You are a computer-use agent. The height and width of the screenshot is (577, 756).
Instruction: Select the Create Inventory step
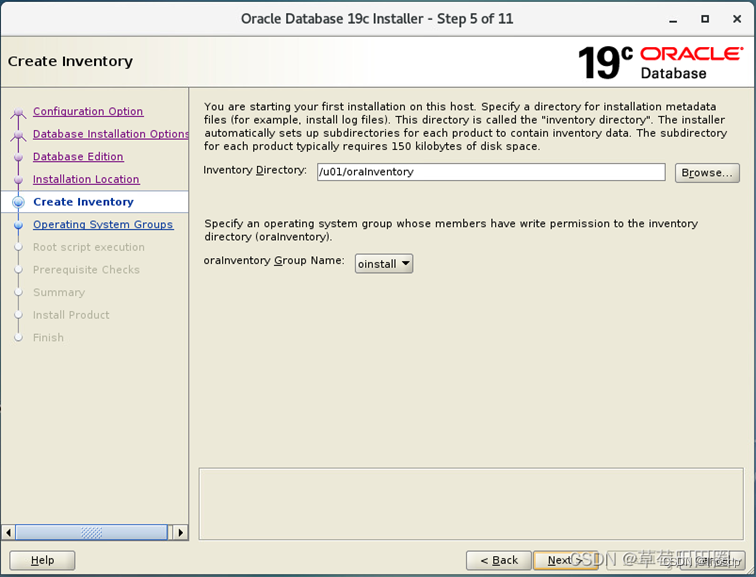pos(83,202)
